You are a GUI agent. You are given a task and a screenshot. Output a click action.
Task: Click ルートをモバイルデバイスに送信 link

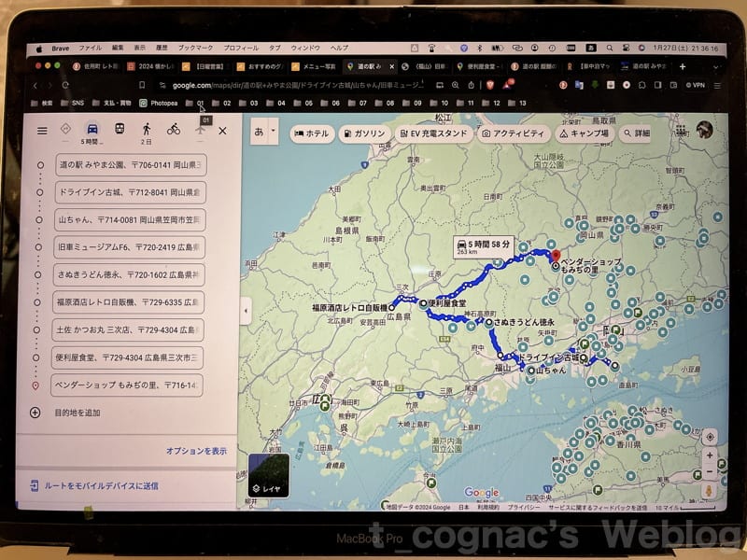pyautogui.click(x=102, y=485)
